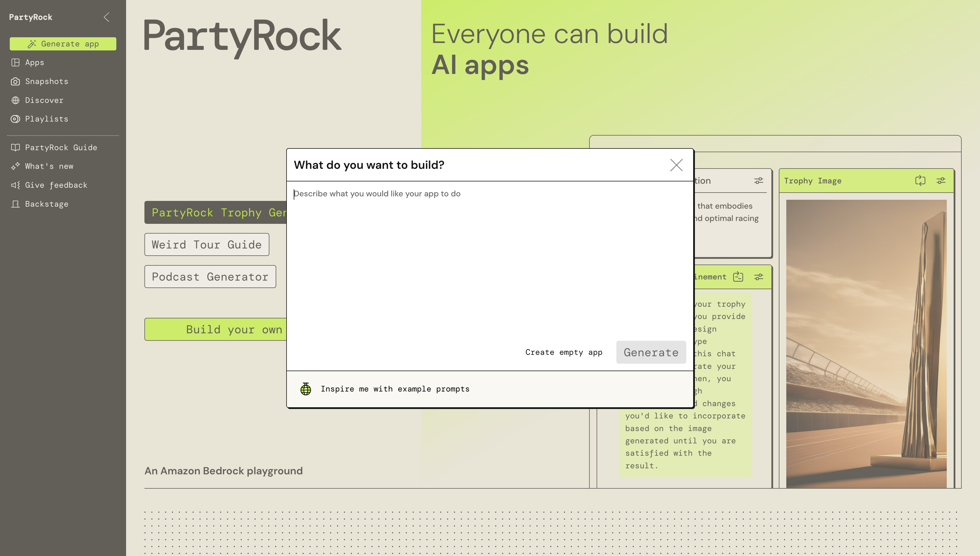Screen dimensions: 980x556
Task: Click the Give feedback megaphone icon
Action: [x=15, y=185]
